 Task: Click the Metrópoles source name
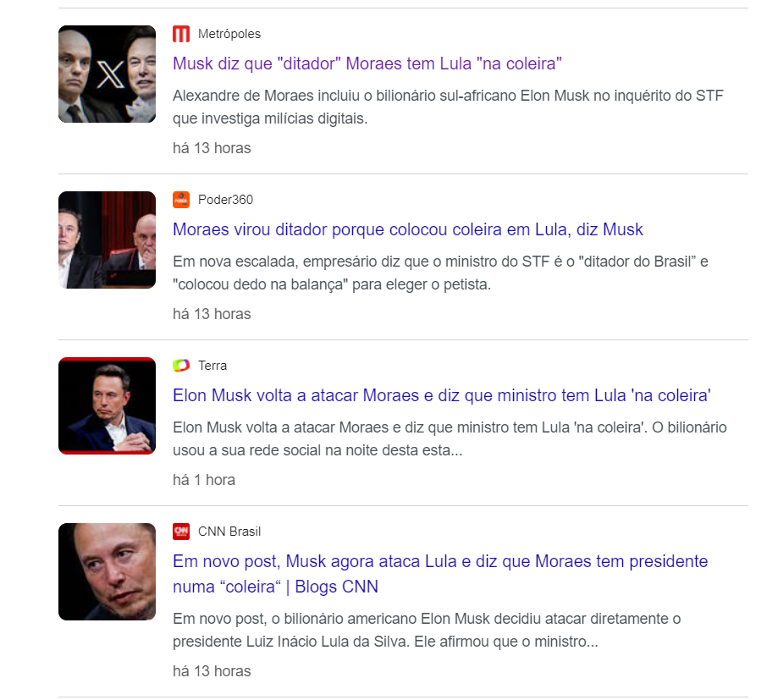229,34
